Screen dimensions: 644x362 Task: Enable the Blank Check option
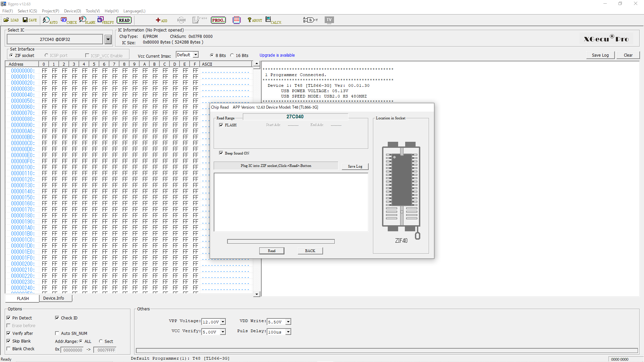9,349
